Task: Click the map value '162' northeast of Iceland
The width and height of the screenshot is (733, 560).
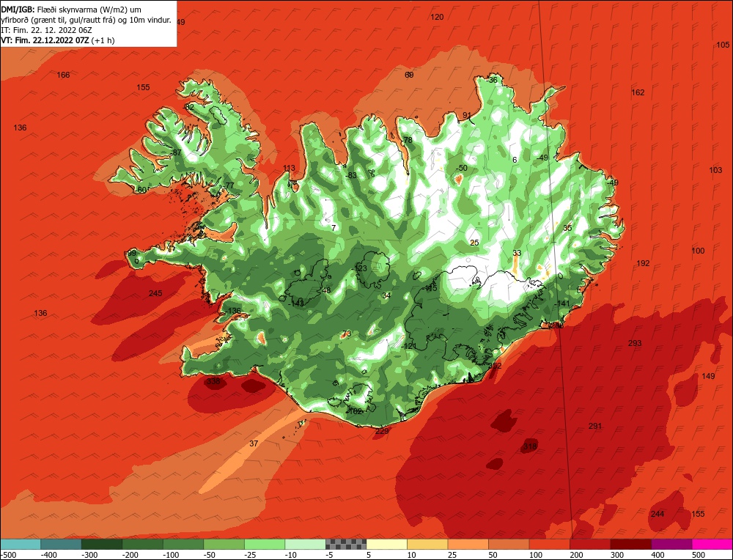Action: (638, 92)
